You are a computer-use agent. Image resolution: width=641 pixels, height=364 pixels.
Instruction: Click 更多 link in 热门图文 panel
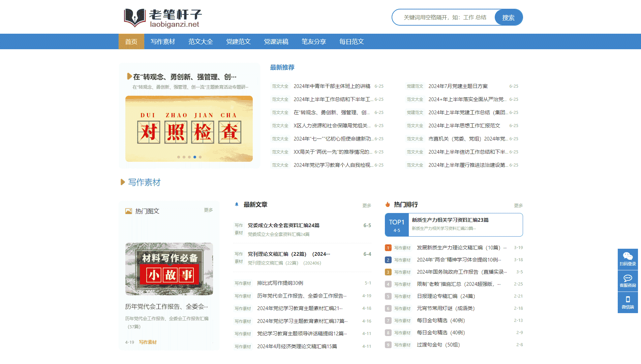(208, 210)
